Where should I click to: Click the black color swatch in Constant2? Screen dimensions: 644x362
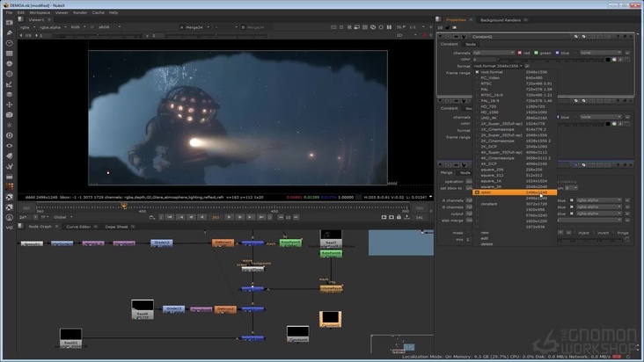(x=608, y=60)
